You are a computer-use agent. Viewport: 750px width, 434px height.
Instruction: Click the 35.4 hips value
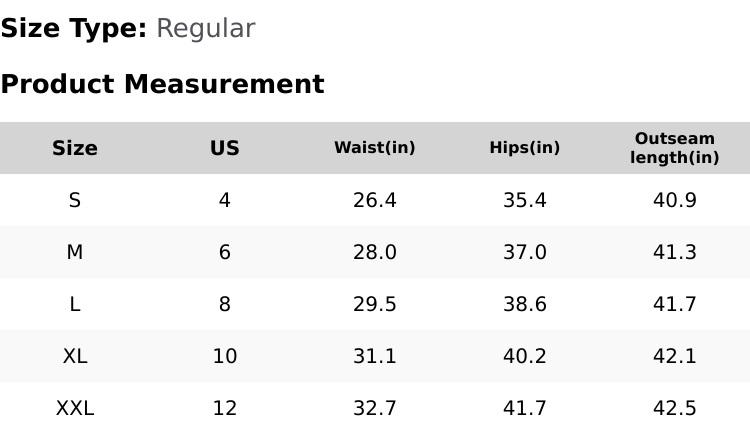click(525, 200)
